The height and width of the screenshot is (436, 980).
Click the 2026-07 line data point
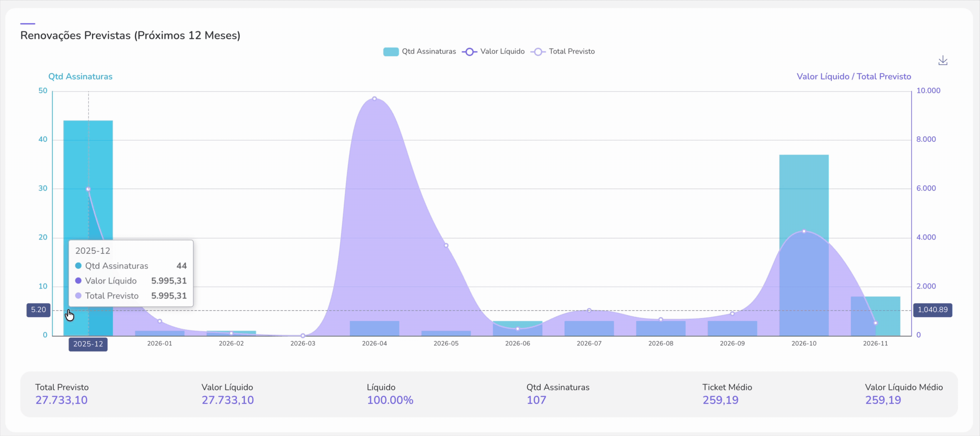tap(589, 310)
